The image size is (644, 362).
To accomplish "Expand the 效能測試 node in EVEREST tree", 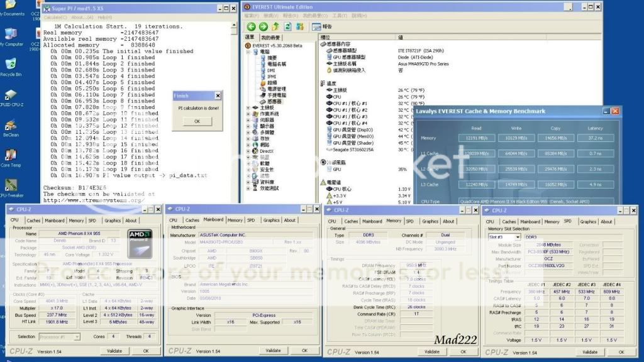I will click(248, 189).
